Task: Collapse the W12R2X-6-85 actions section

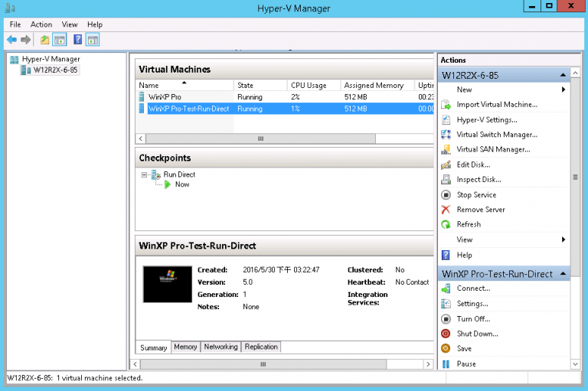Action: pyautogui.click(x=563, y=75)
